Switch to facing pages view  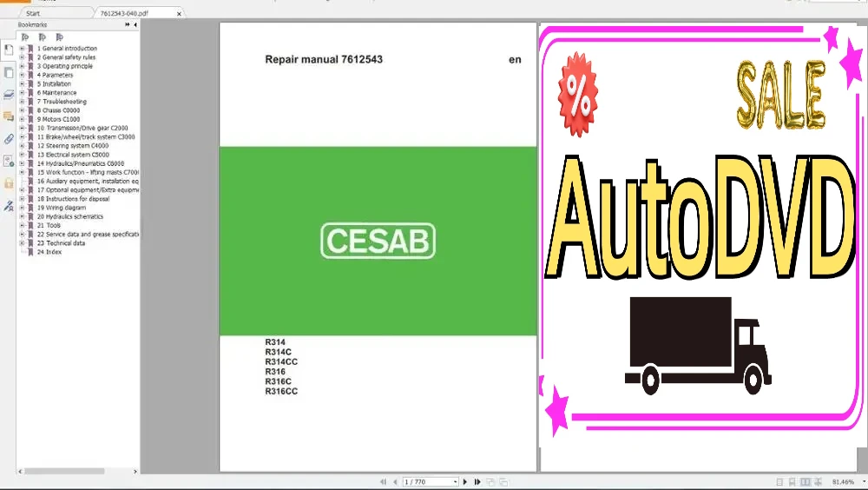[806, 482]
